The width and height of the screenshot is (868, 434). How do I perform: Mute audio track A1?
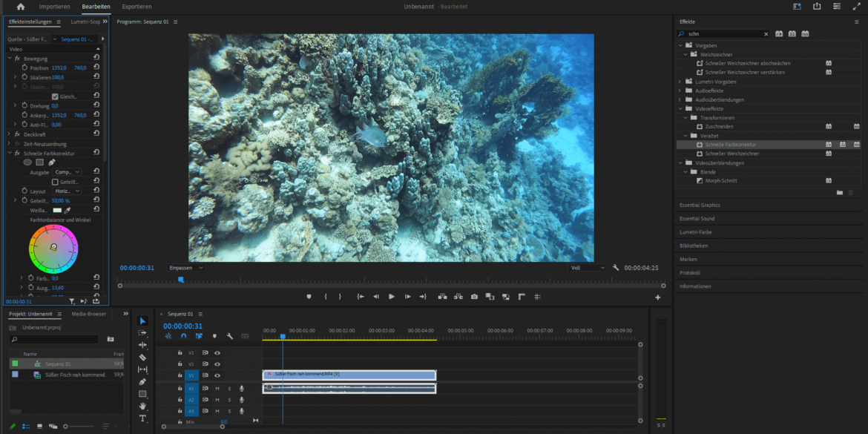coord(217,389)
